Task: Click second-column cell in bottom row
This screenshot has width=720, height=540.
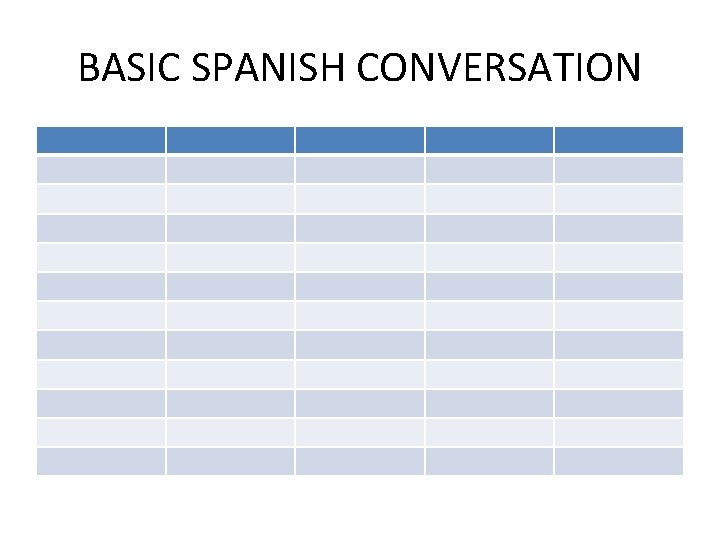Action: pos(231,461)
